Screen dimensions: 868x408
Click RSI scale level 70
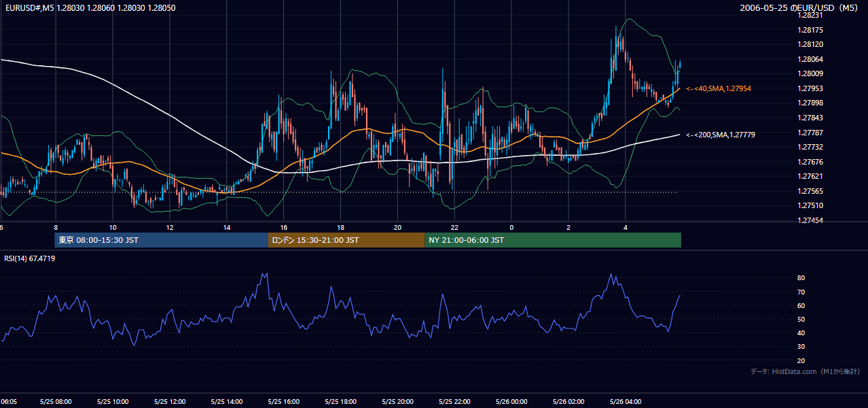click(801, 292)
